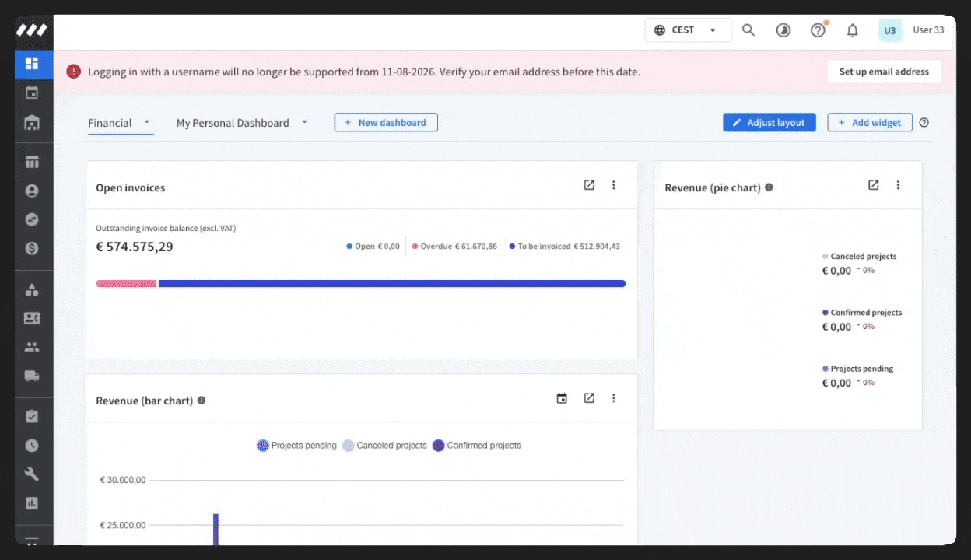Click the Open € 0,00 legend
The image size is (971, 560).
373,247
